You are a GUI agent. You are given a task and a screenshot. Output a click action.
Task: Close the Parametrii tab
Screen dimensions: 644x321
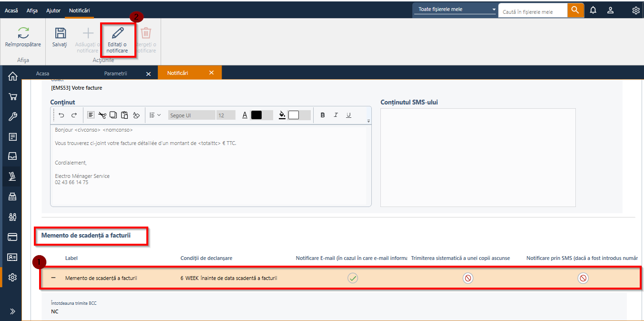click(x=148, y=73)
